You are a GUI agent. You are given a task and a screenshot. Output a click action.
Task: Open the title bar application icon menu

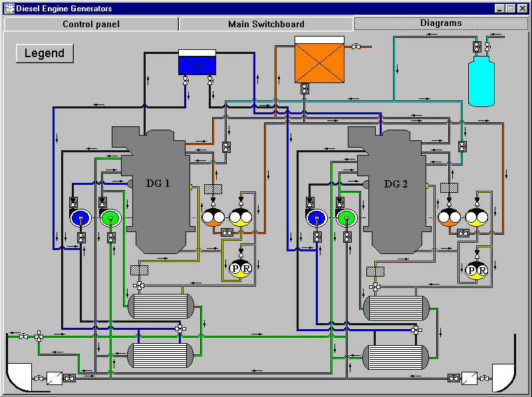(9, 8)
